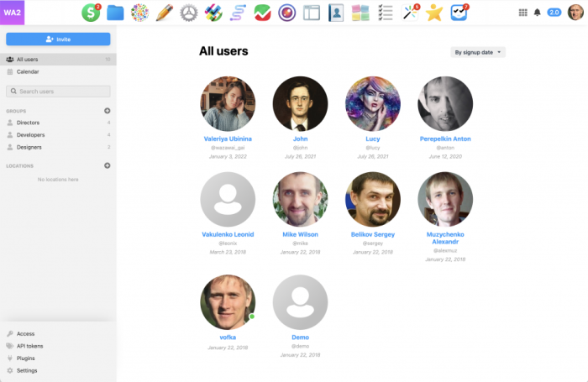
Task: Click the pencil app icon in top bar
Action: tap(165, 13)
